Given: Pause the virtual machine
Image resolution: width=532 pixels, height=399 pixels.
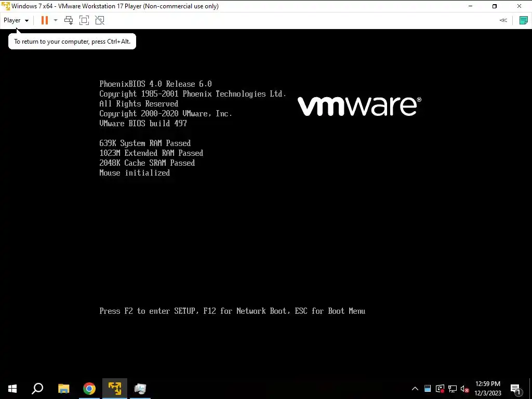Looking at the screenshot, I should pos(45,20).
